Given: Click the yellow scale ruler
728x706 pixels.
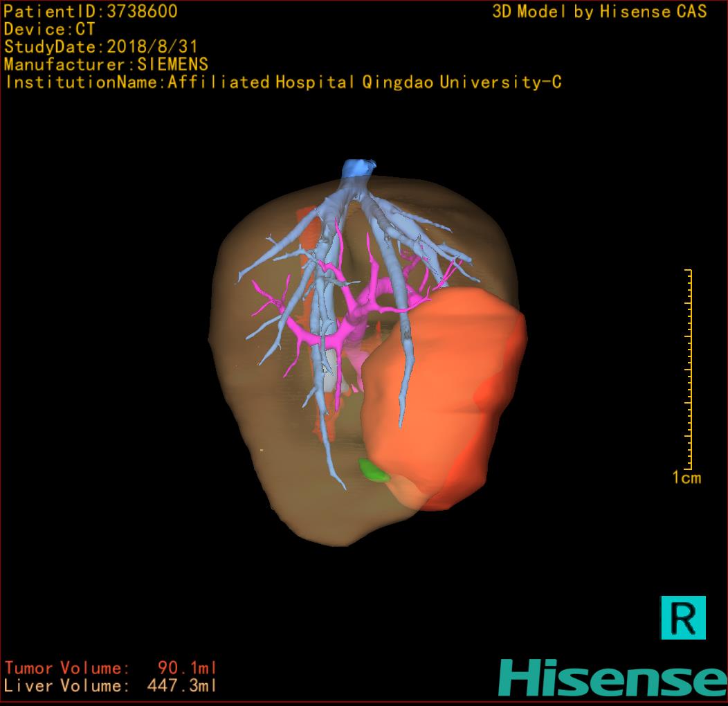Looking at the screenshot, I should [689, 368].
